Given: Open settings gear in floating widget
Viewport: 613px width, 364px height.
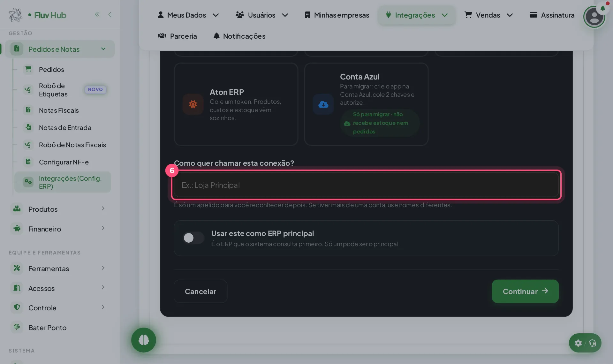Looking at the screenshot, I should 578,343.
